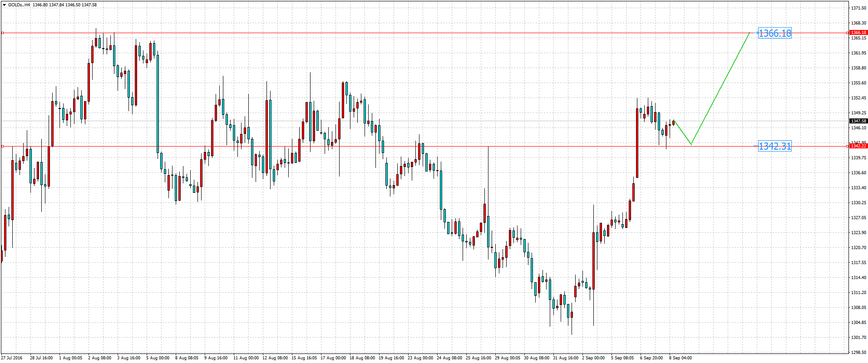Click the red 1342.22 price tag on axis
This screenshot has width=868, height=363.
tap(858, 146)
